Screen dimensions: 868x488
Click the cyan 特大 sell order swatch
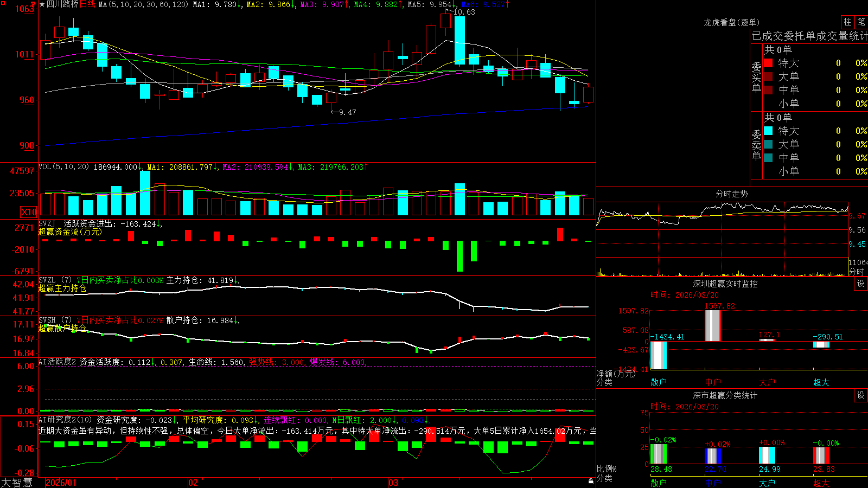(x=768, y=131)
